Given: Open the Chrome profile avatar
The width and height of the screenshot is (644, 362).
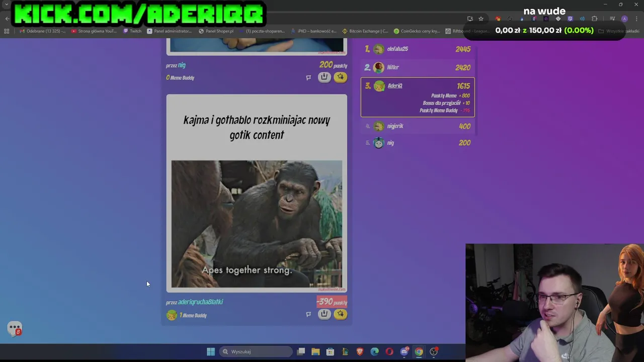Looking at the screenshot, I should coord(624,19).
